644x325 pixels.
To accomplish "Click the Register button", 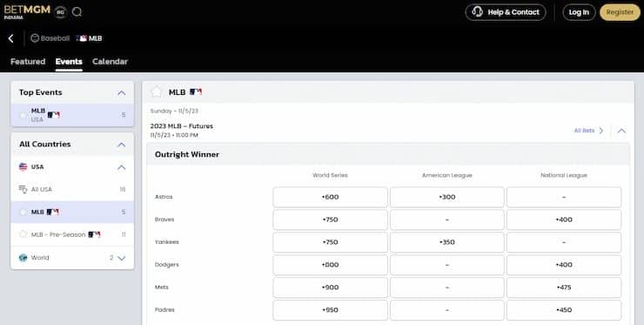I will point(620,12).
